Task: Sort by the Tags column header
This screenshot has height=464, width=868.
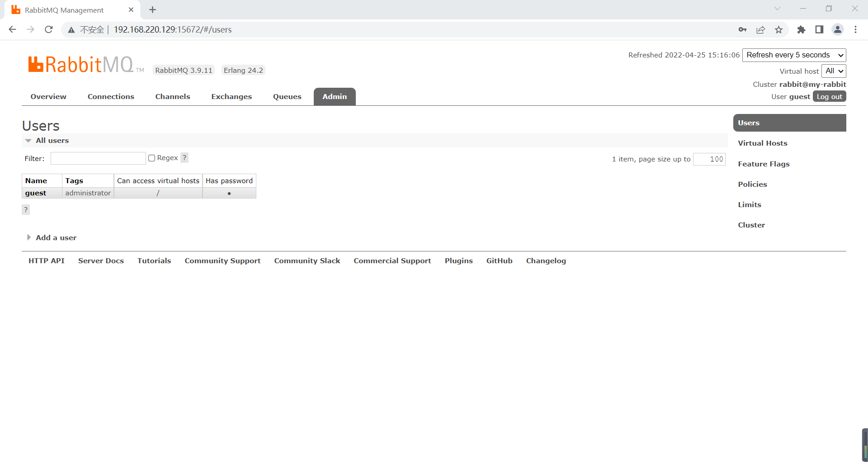Action: [74, 181]
